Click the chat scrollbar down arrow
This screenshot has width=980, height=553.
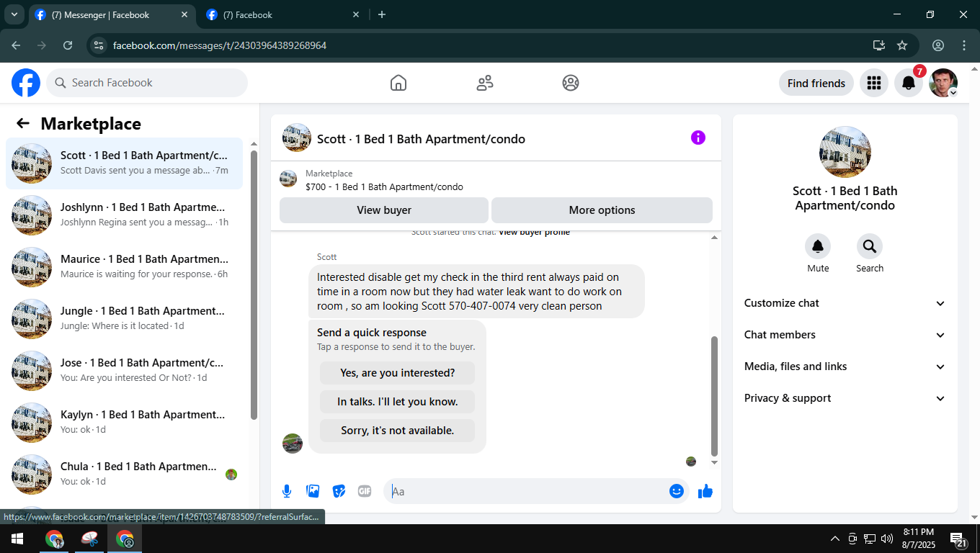pyautogui.click(x=715, y=462)
